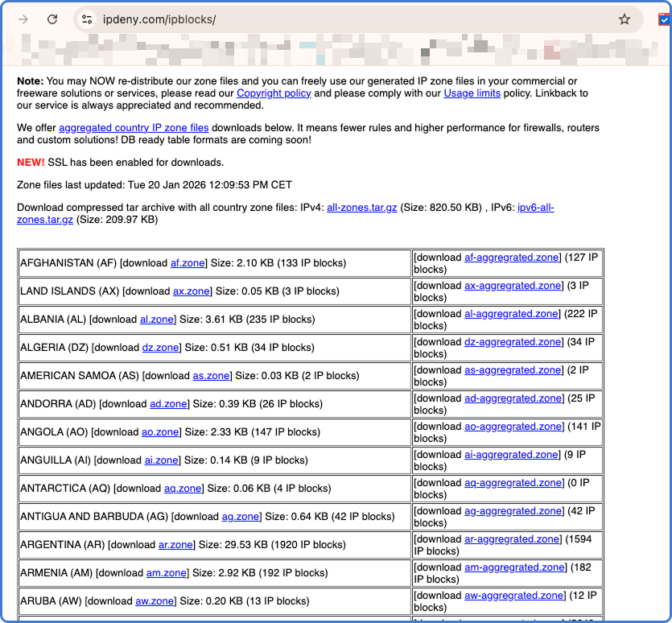Reload the ipdeny page

point(52,19)
